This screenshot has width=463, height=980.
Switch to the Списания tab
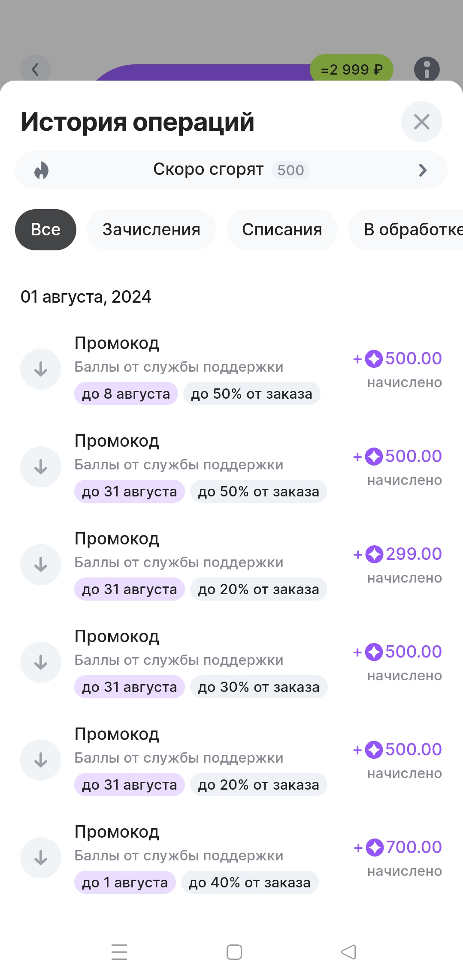pos(282,230)
